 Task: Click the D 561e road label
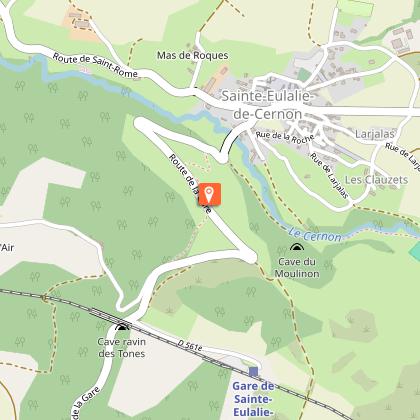tap(190, 346)
